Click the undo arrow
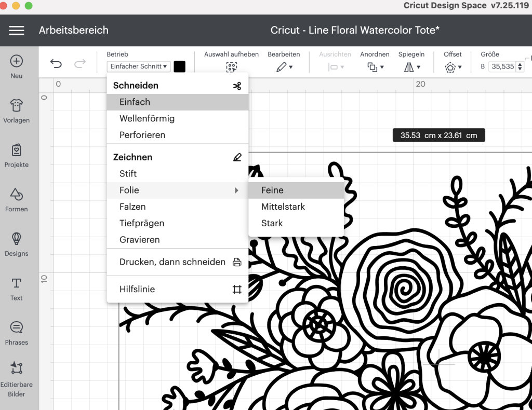Screen dimensions: 532x410 pyautogui.click(x=56, y=64)
